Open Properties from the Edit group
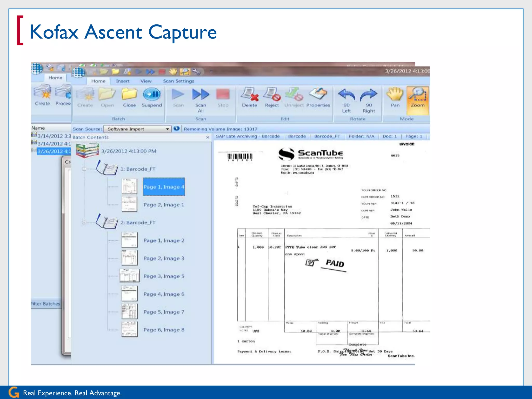 click(x=318, y=98)
